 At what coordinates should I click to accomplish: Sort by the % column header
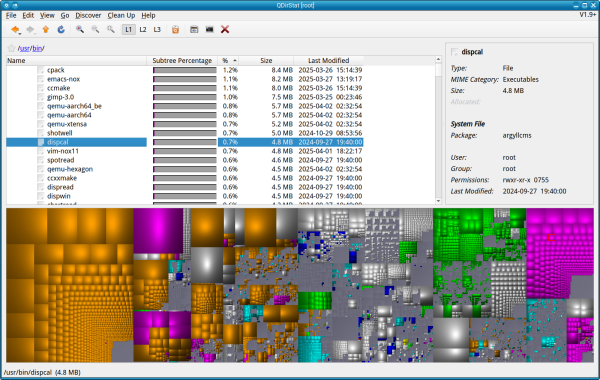coord(228,60)
